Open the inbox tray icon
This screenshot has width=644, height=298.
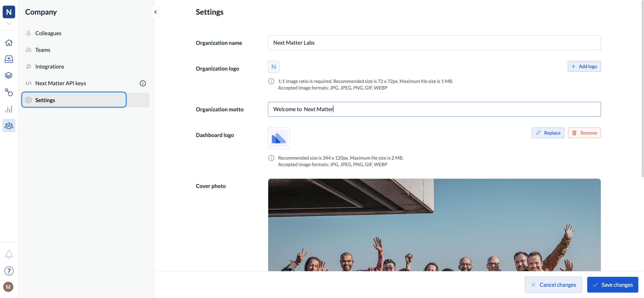[9, 59]
